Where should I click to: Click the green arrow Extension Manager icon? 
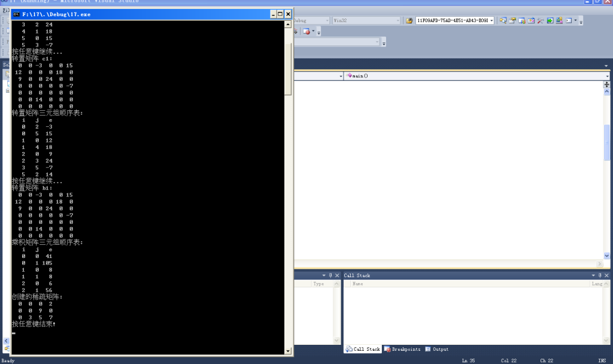coord(550,21)
